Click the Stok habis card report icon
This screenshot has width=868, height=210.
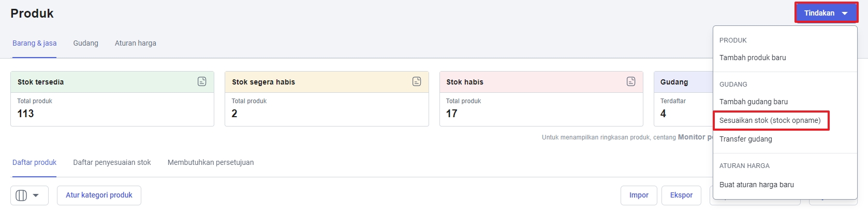coord(631,81)
